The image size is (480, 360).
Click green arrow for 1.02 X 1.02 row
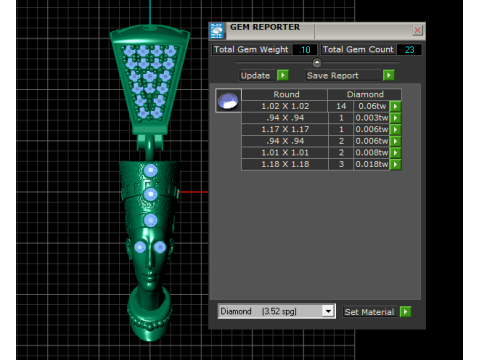tap(395, 106)
